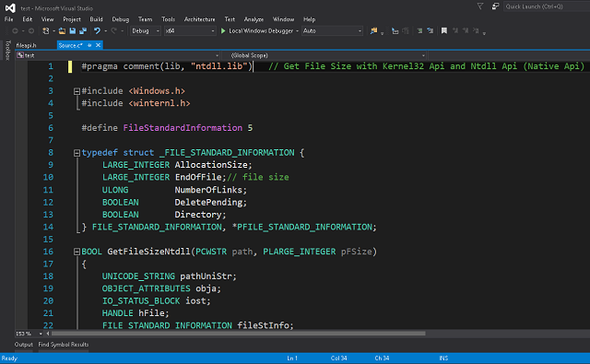Click the feedback icon beside Quick Launch
Viewport: 590px width, 364px height.
tap(495, 6)
